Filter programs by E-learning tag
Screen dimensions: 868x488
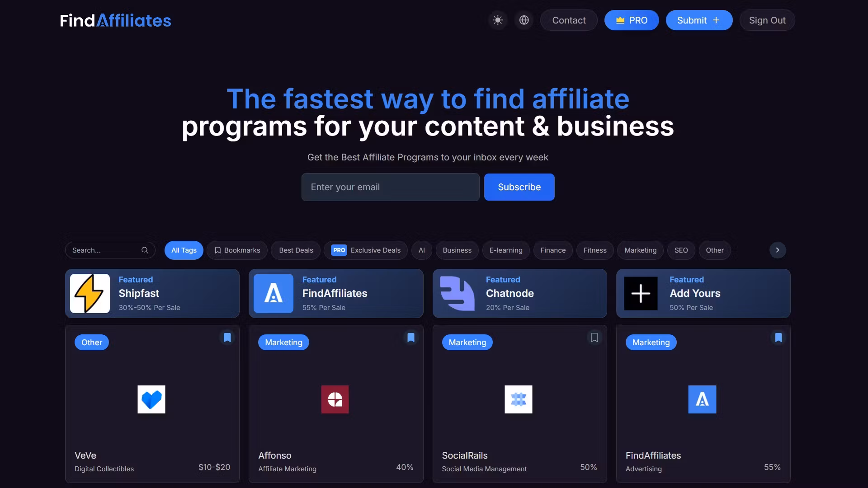tap(506, 250)
